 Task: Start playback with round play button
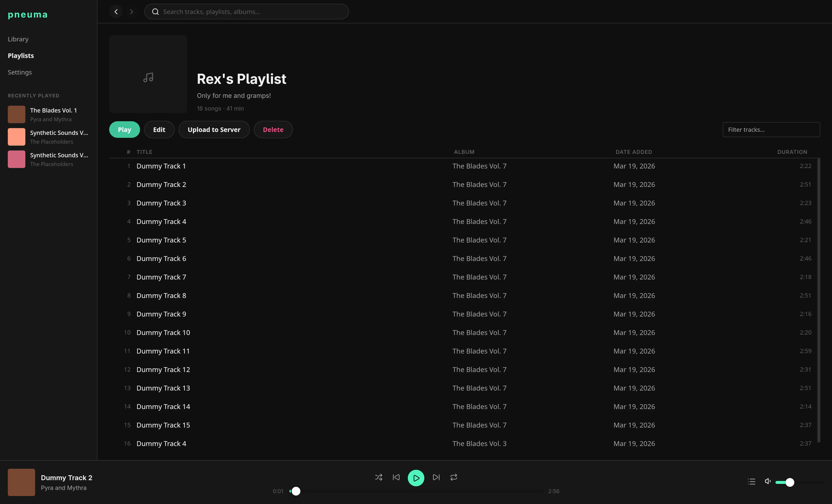pyautogui.click(x=416, y=478)
